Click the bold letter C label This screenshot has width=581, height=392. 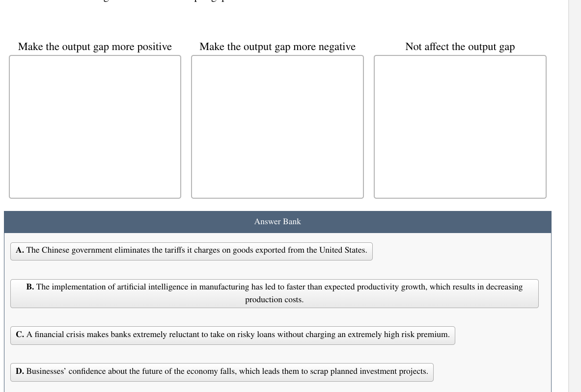click(20, 334)
